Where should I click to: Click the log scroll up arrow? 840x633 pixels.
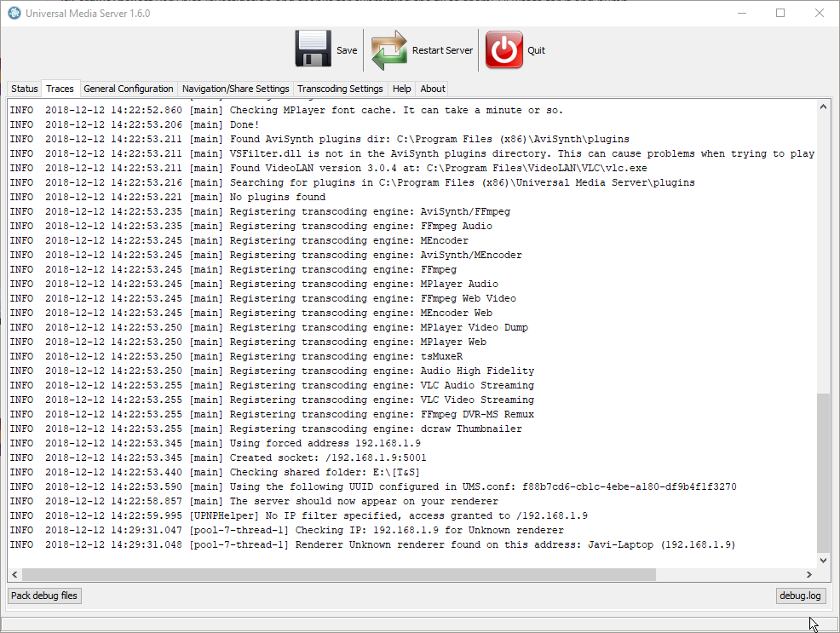pyautogui.click(x=824, y=107)
